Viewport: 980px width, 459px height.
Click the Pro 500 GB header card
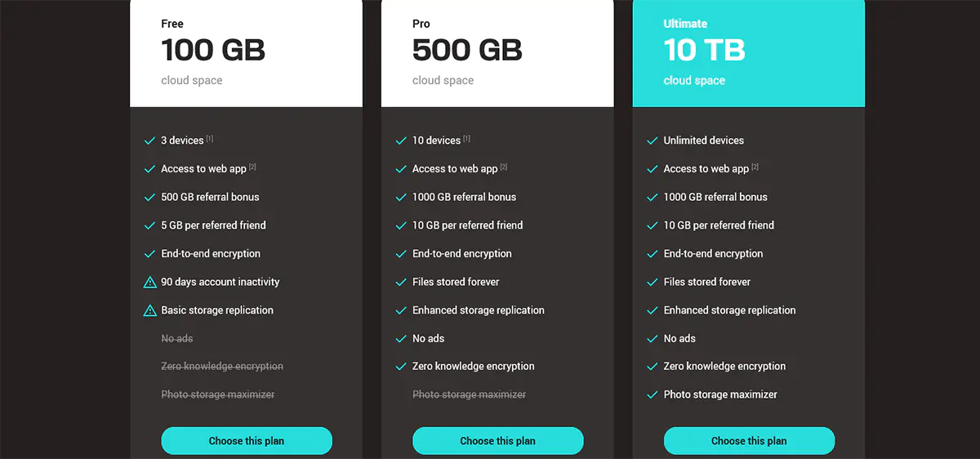497,52
